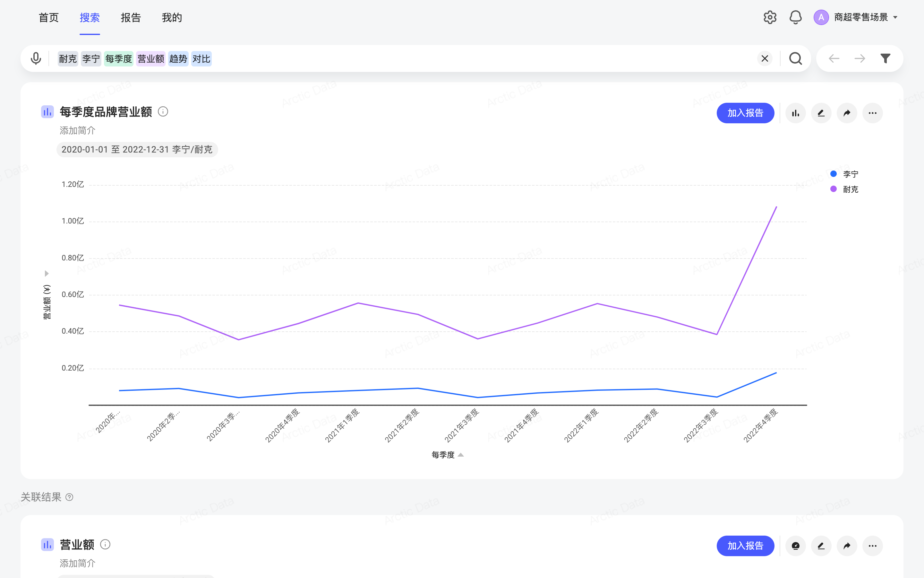
Task: Click the 对比 keyword tag
Action: tap(201, 59)
